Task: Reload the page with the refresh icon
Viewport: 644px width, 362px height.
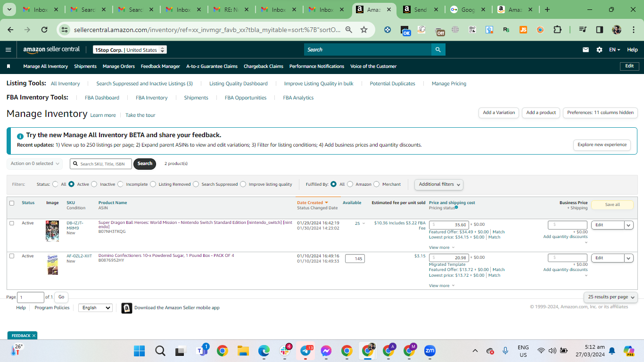Action: [x=44, y=30]
